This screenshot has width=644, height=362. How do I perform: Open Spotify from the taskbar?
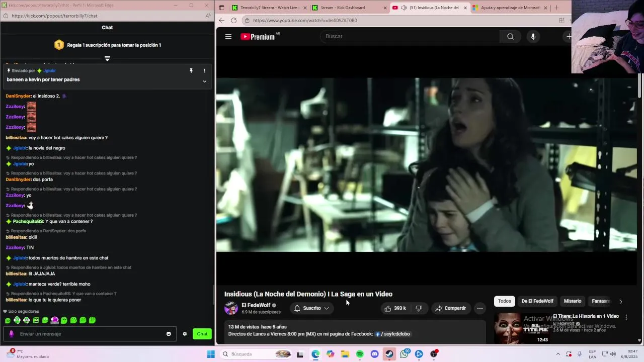(360, 354)
